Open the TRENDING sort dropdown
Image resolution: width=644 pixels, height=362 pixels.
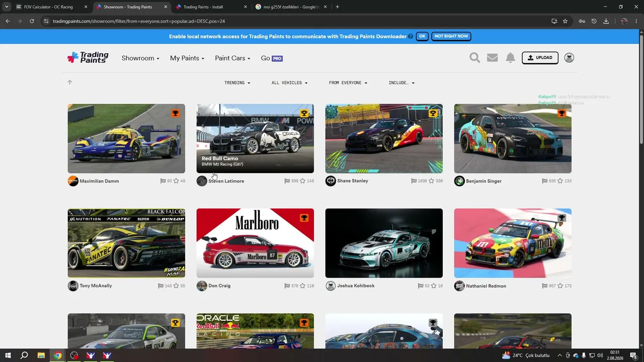[237, 83]
